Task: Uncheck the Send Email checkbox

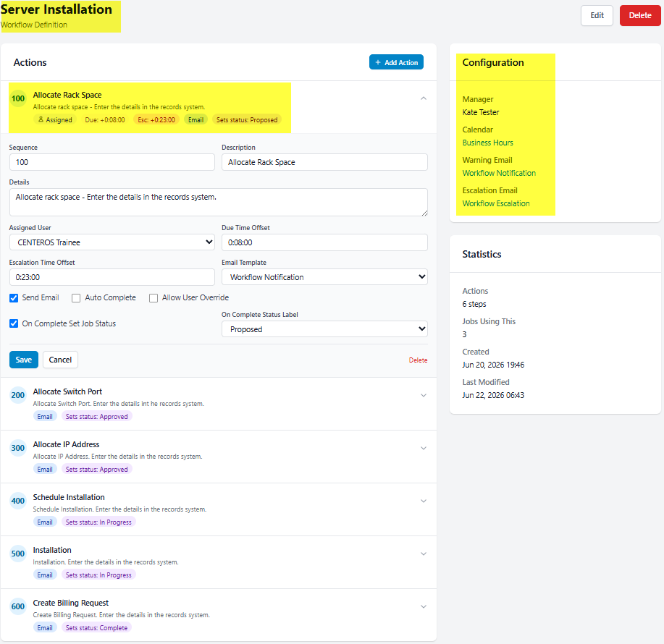Action: 14,298
